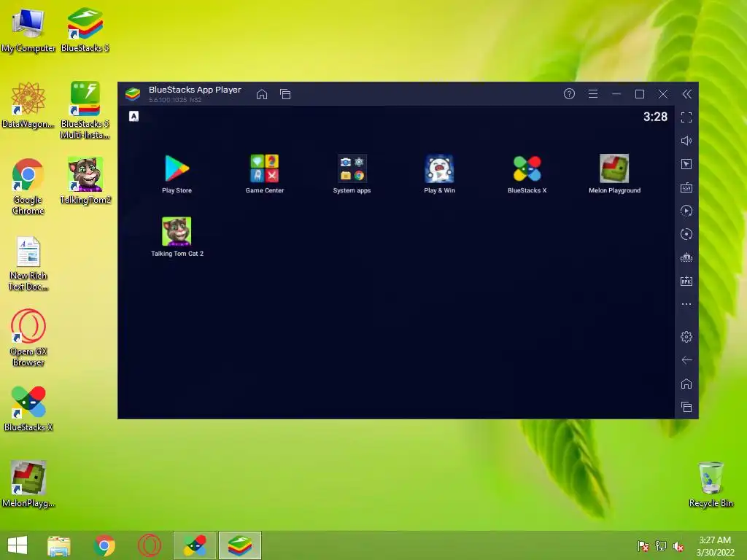747x560 pixels.
Task: Switch to BlueStacks X taskbar window
Action: click(195, 545)
